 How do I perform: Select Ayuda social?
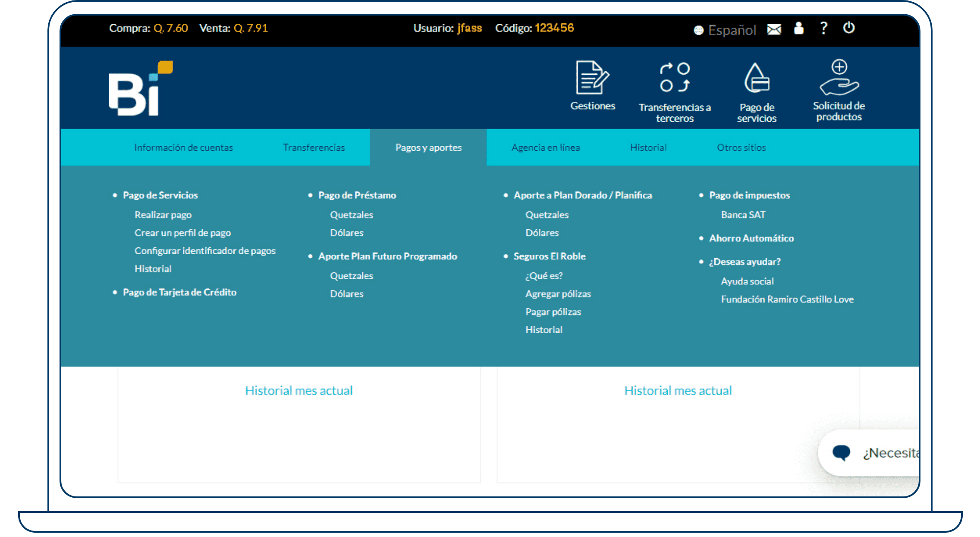748,281
